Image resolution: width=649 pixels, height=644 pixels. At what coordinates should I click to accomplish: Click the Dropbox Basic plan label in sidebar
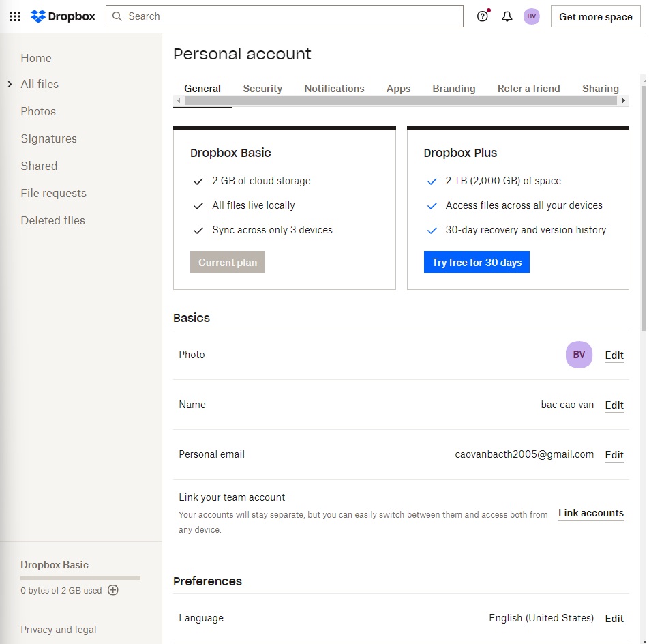click(55, 565)
